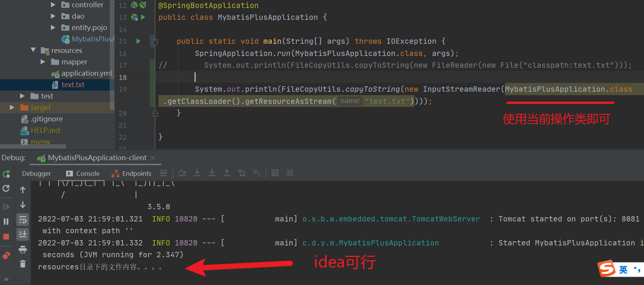Open the View Breakpoints dialog
Image resolution: width=644 pixels, height=285 pixels.
(x=6, y=255)
